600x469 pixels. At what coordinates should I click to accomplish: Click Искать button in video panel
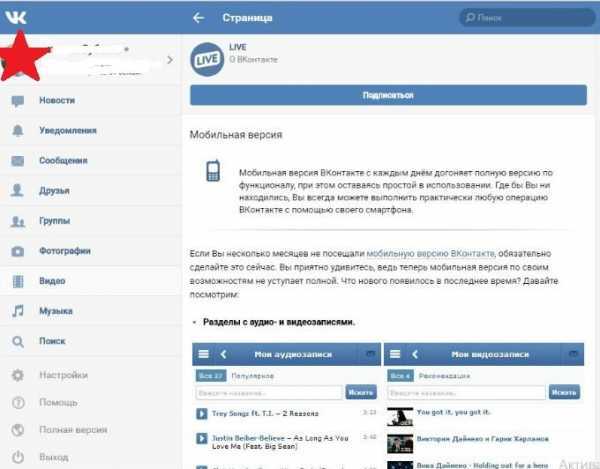click(564, 392)
